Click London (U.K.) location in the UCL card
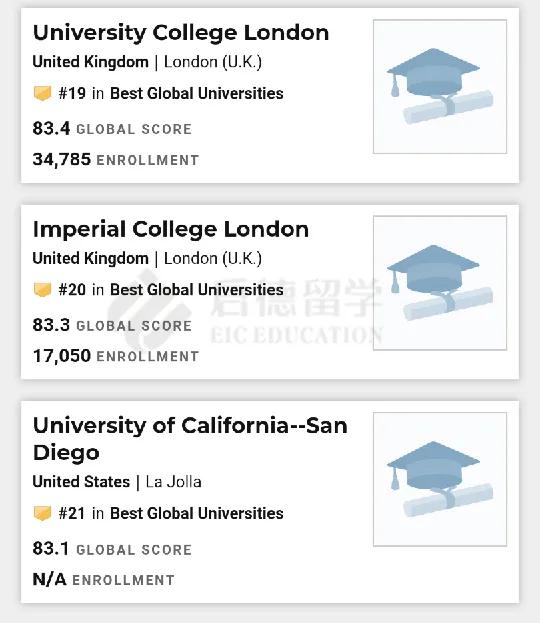The image size is (540, 623). pos(213,62)
